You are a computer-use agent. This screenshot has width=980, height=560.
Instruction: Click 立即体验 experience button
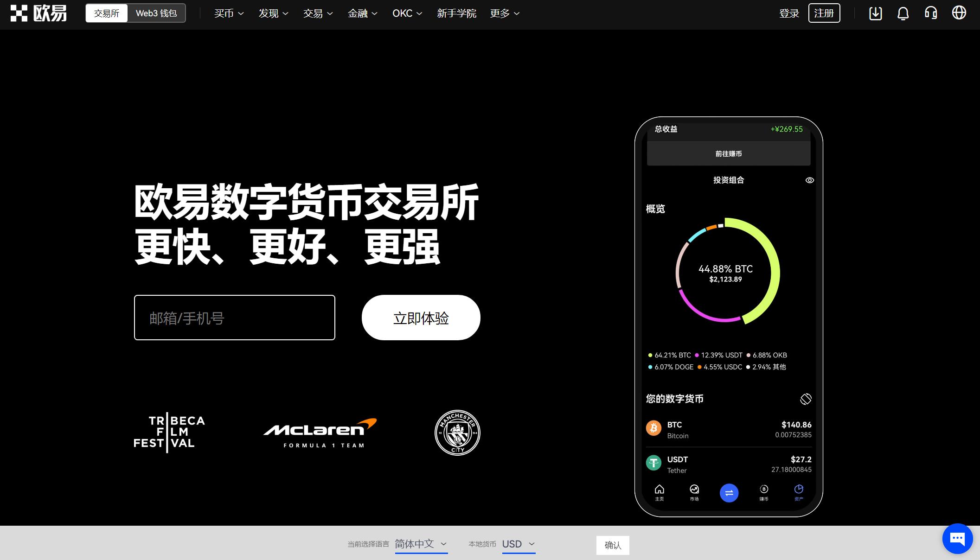coord(421,317)
